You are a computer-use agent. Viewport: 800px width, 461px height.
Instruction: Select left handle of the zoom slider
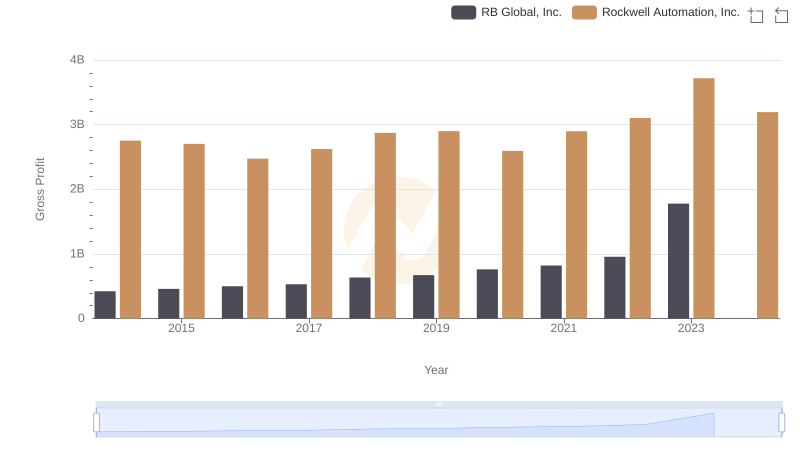click(x=96, y=423)
